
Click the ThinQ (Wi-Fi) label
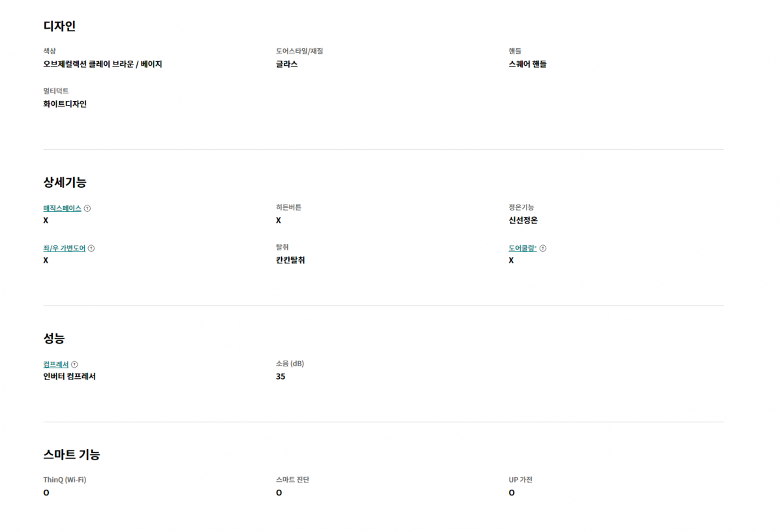[65, 480]
